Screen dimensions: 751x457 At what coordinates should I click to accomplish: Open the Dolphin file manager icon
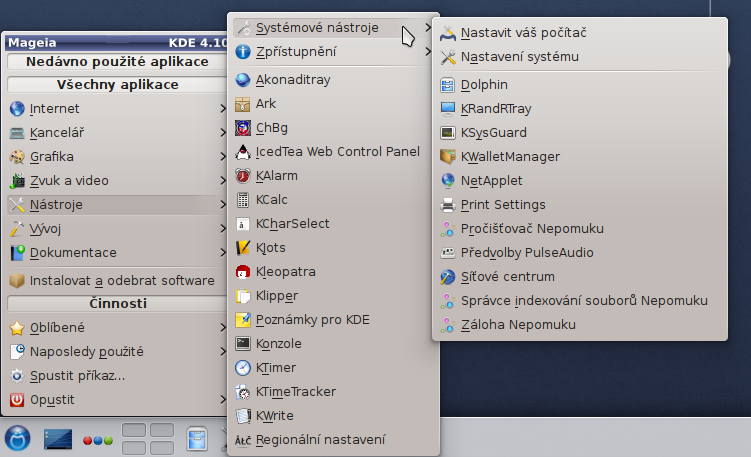[x=448, y=85]
